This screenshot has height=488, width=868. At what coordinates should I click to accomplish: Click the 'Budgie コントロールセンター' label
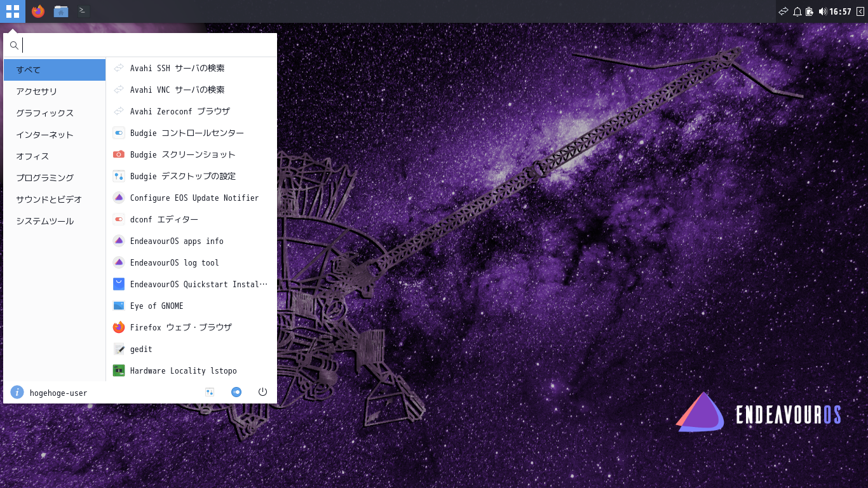pos(187,133)
